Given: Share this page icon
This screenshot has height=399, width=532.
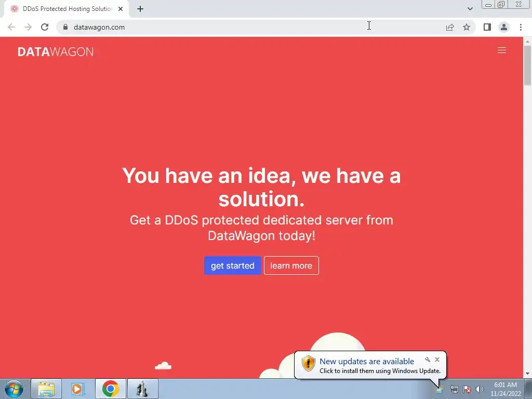Looking at the screenshot, I should point(450,27).
